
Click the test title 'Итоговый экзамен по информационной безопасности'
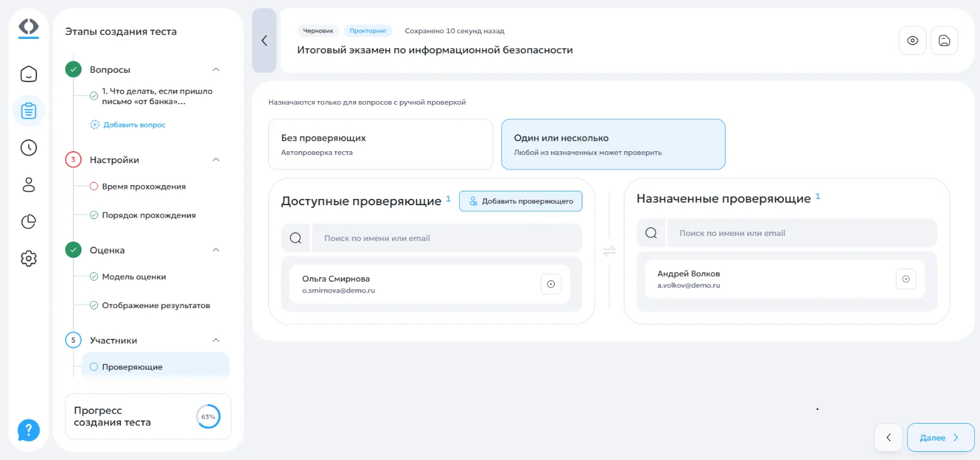pyautogui.click(x=435, y=50)
